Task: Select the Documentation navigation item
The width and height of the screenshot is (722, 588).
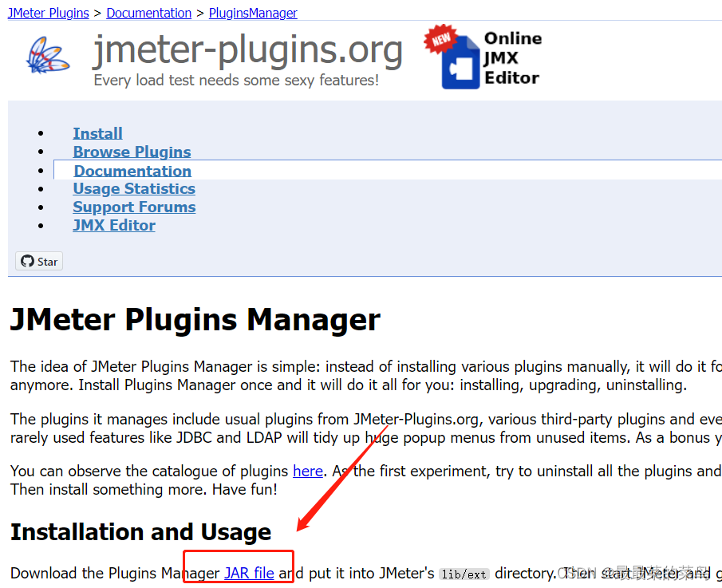Action: tap(132, 171)
